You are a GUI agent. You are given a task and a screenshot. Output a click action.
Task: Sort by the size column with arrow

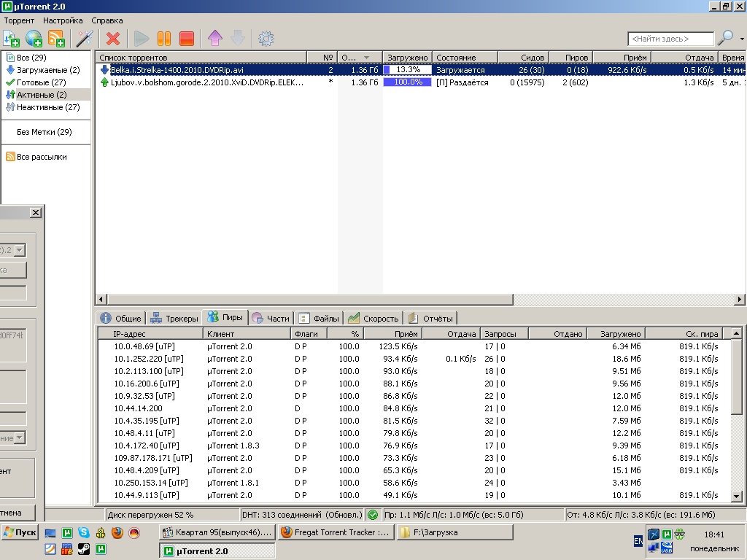(x=360, y=58)
